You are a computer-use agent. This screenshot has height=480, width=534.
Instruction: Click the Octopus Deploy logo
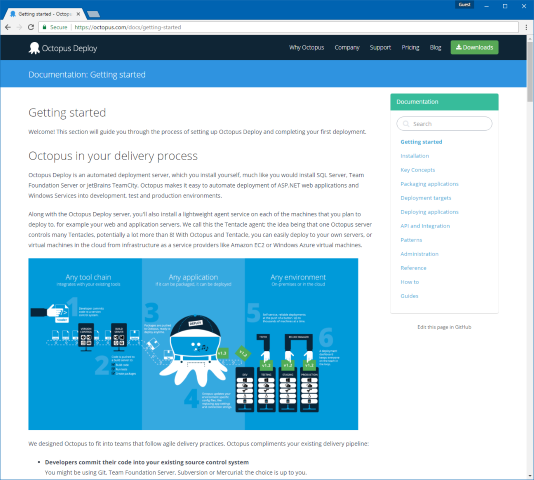(63, 48)
